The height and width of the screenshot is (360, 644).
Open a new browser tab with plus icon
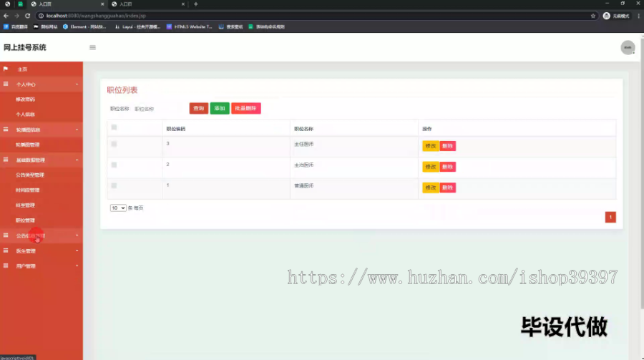pos(196,4)
